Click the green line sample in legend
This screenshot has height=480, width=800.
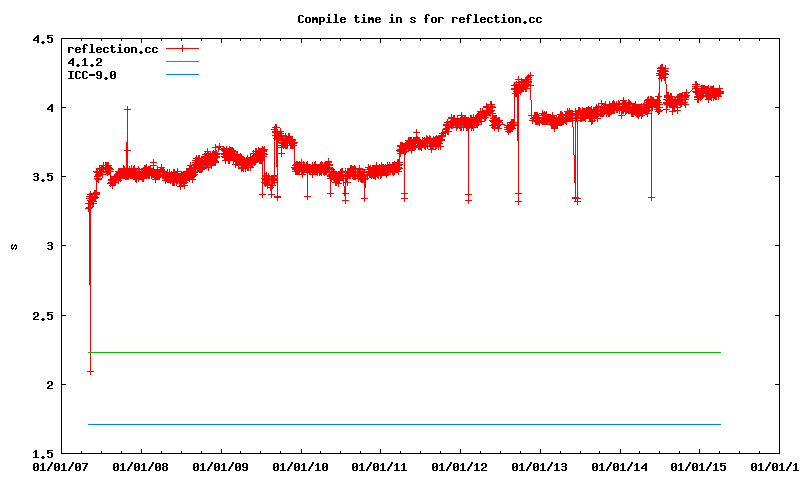coord(183,62)
